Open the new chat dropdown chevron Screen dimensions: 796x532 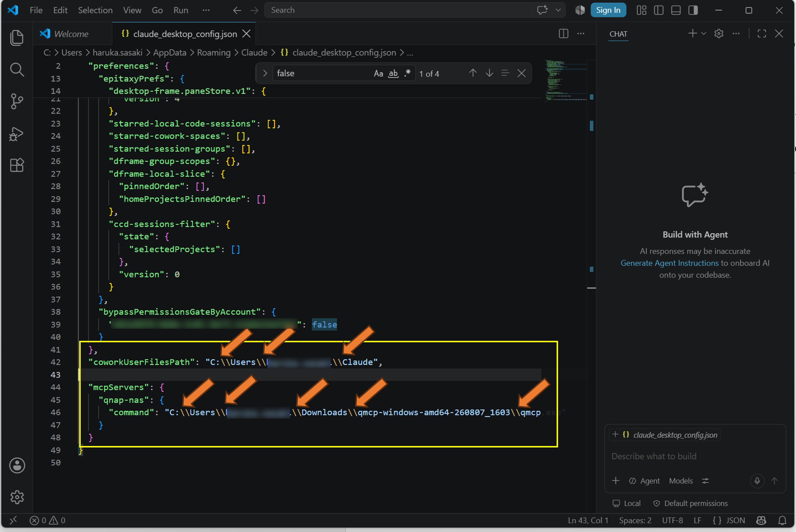704,34
